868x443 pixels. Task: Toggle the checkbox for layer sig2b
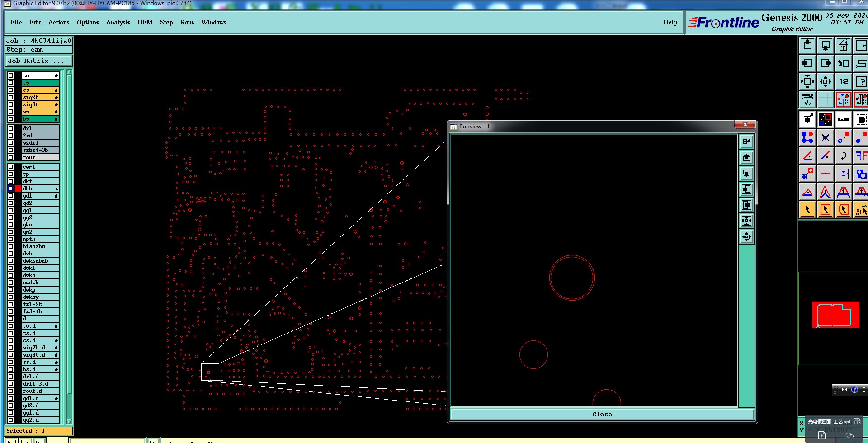click(11, 97)
